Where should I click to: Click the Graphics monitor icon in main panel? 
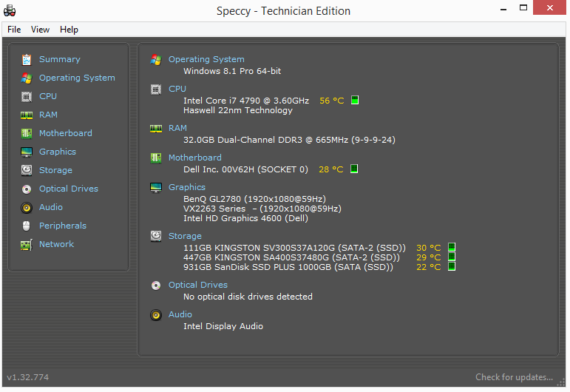(x=156, y=188)
